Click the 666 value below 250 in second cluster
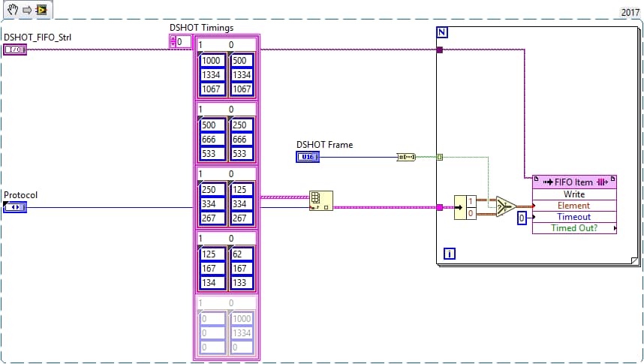The image size is (644, 364). 242,140
